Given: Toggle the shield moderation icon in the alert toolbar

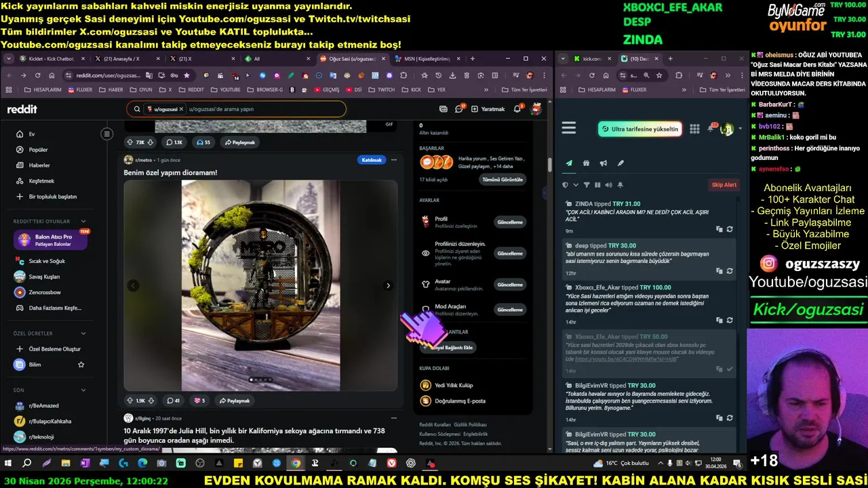Looking at the screenshot, I should 565,185.
